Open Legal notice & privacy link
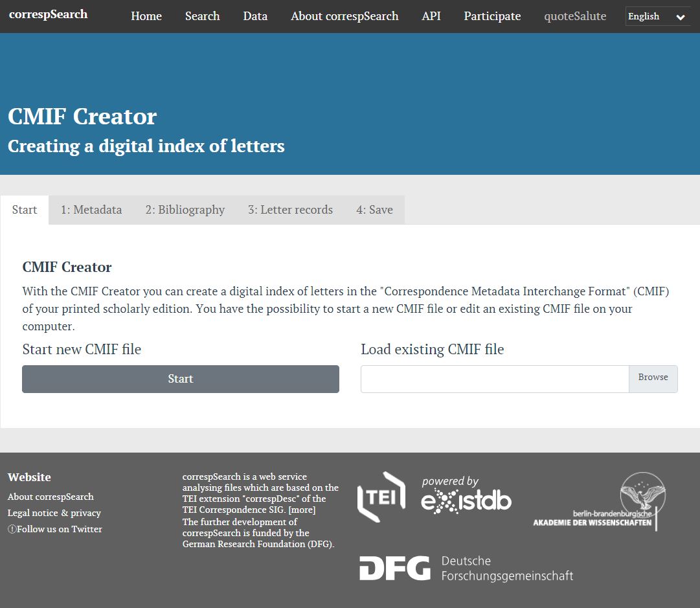 tap(54, 513)
